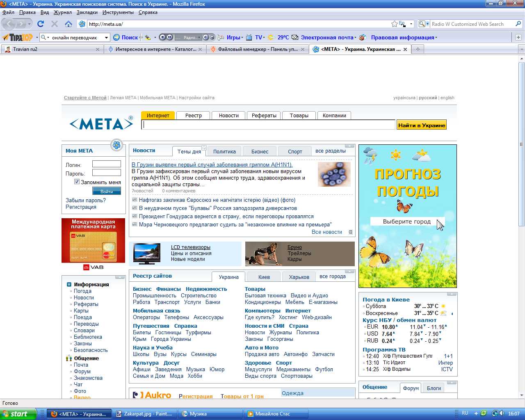Collapse the Реестр сайтов panel corner toggle
Image resolution: width=525 pixels, height=420 pixels.
[349, 272]
